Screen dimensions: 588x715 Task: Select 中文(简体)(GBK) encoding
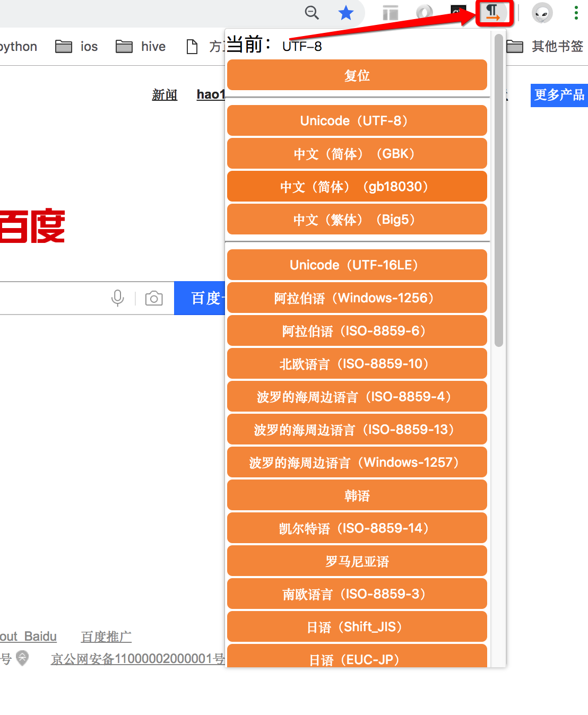[x=357, y=153]
